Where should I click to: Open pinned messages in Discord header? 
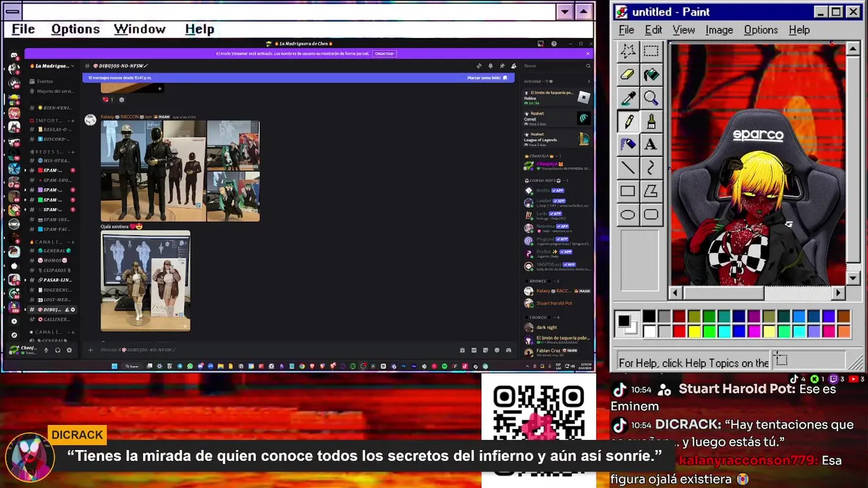pos(502,66)
